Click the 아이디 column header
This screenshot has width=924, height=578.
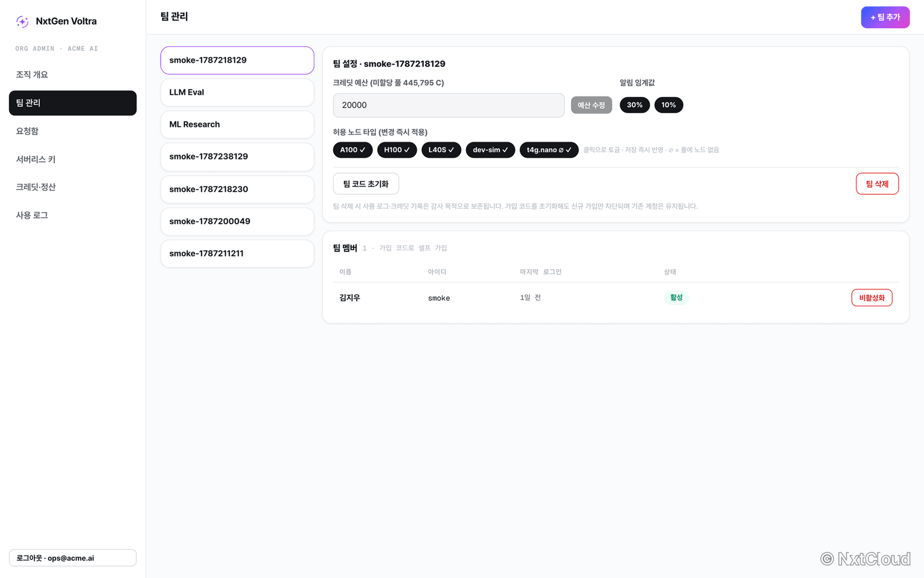(x=437, y=272)
